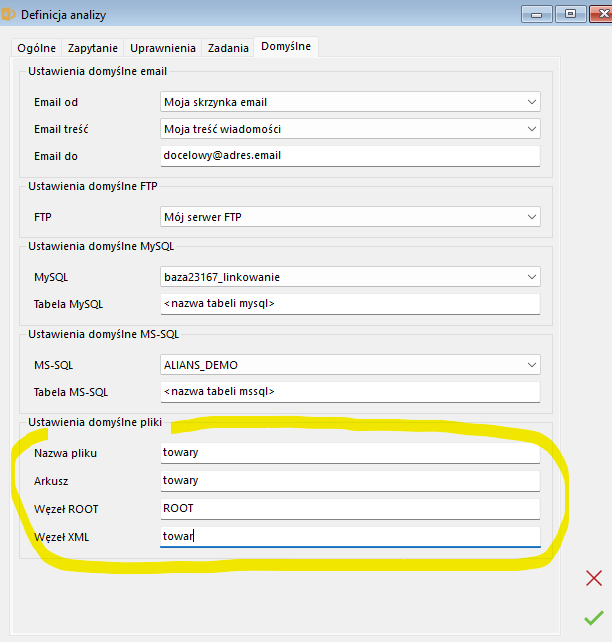This screenshot has height=642, width=612.
Task: Select the Zadania tab
Action: pos(228,48)
